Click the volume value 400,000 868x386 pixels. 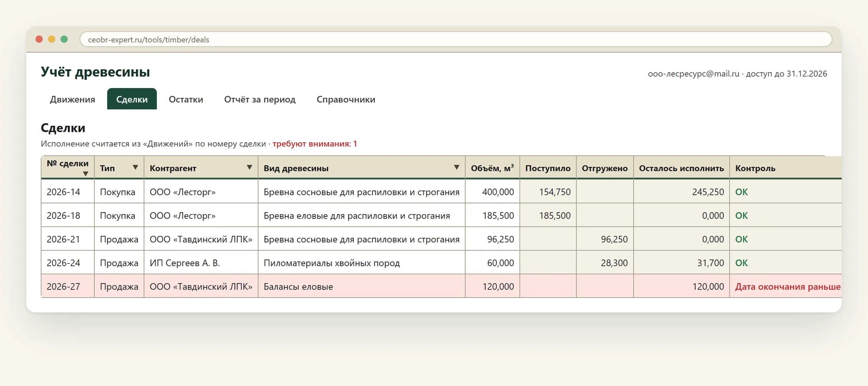(498, 192)
